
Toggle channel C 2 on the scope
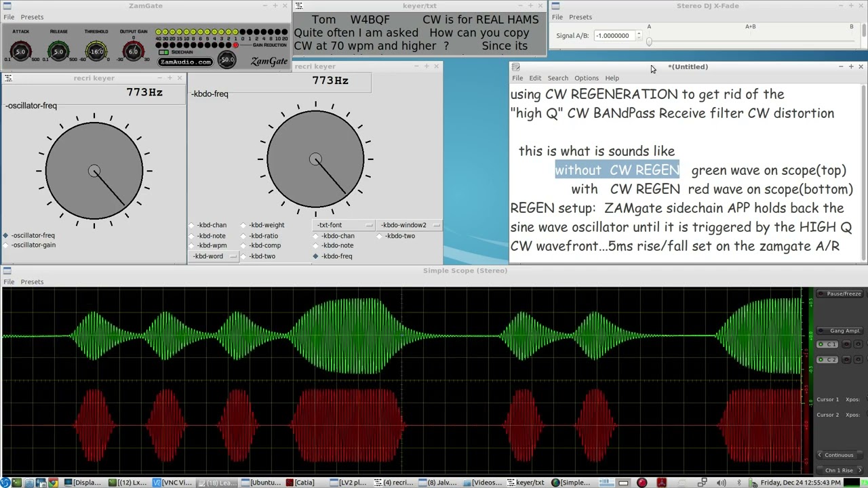tap(827, 360)
